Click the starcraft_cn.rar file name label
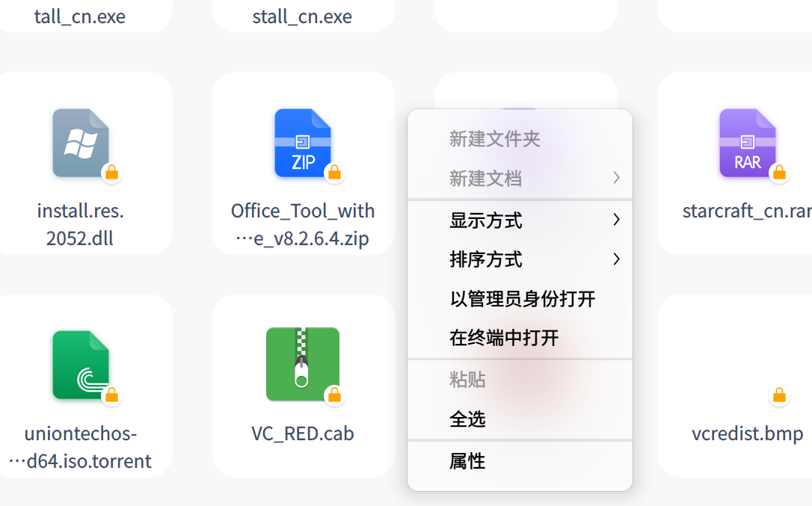The image size is (812, 506). pos(747,212)
